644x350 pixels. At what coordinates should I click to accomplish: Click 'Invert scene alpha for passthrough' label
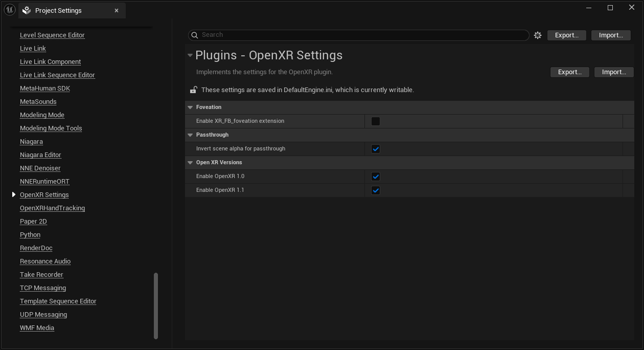(x=241, y=149)
